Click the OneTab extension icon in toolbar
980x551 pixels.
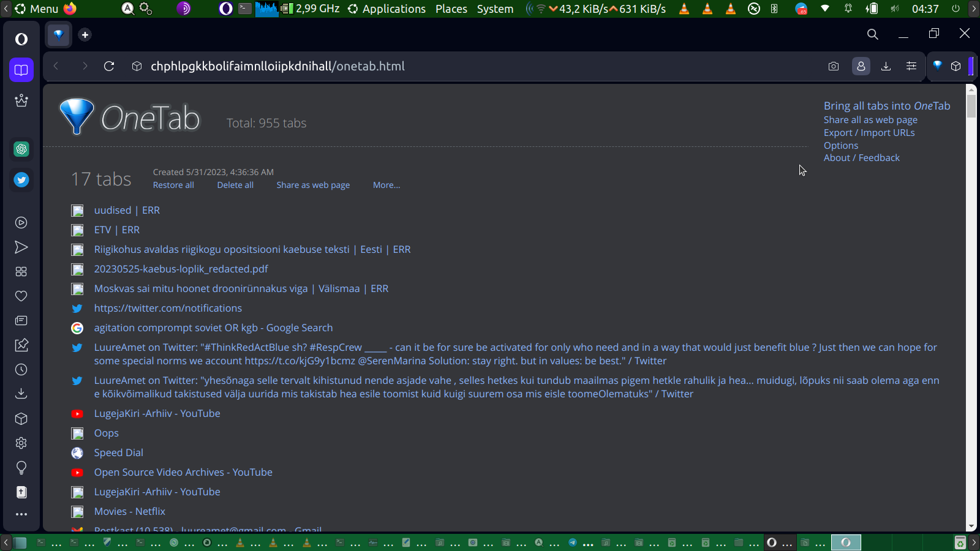(x=937, y=66)
